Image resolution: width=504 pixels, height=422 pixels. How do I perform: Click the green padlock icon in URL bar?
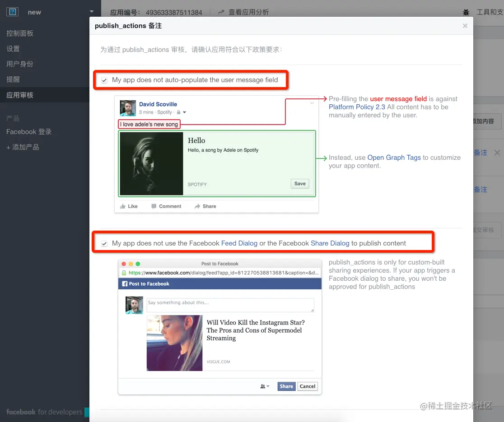[124, 273]
